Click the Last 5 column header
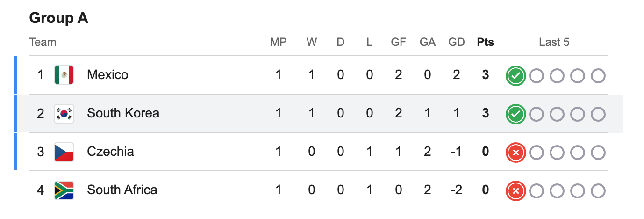644x219 pixels. (554, 42)
